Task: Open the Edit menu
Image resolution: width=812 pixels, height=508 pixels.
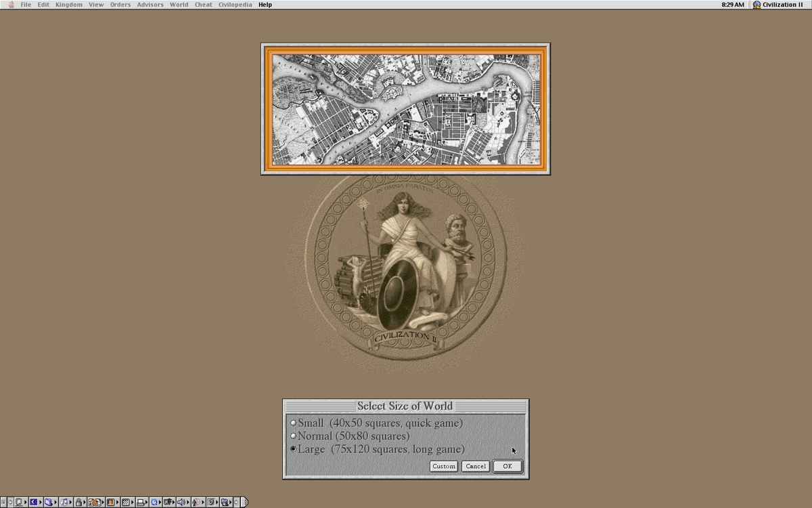Action: coord(43,5)
